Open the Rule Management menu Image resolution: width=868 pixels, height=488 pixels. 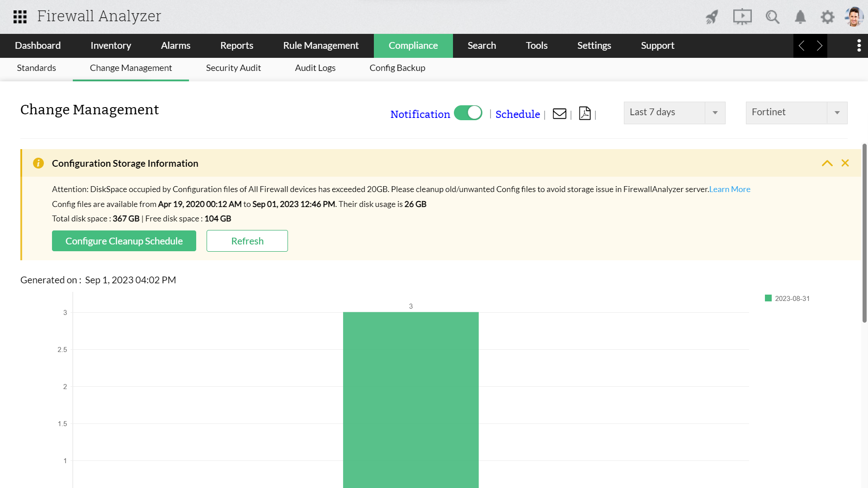(x=321, y=45)
